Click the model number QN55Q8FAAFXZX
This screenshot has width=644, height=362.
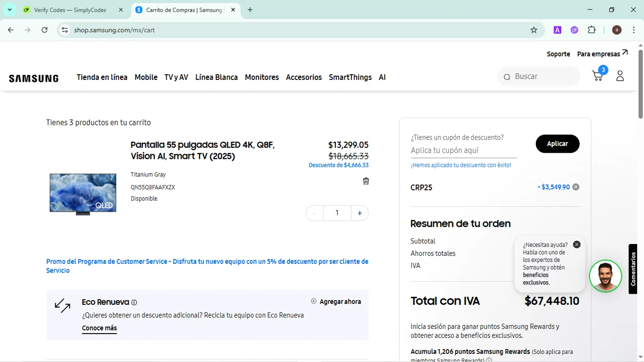coord(153,187)
